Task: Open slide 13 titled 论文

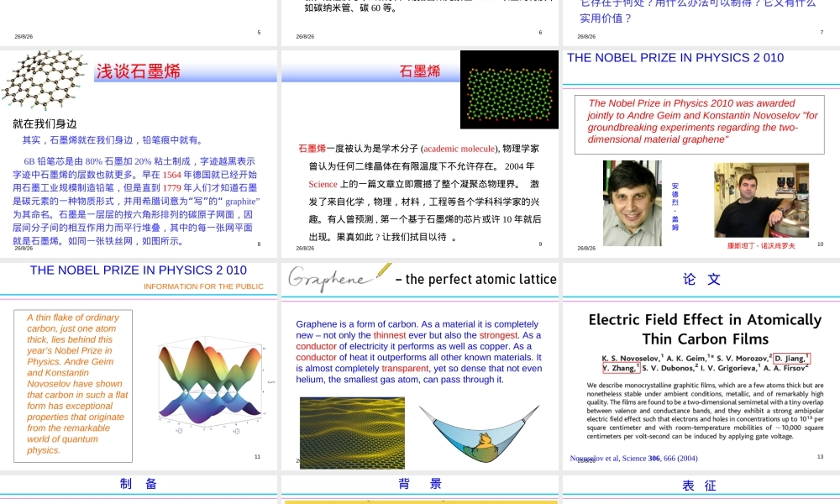Action: pyautogui.click(x=701, y=366)
